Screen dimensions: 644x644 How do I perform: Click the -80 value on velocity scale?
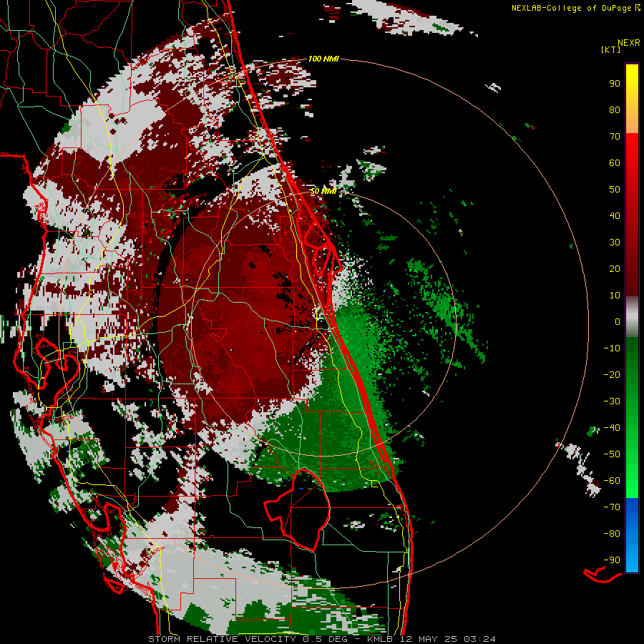(x=612, y=534)
